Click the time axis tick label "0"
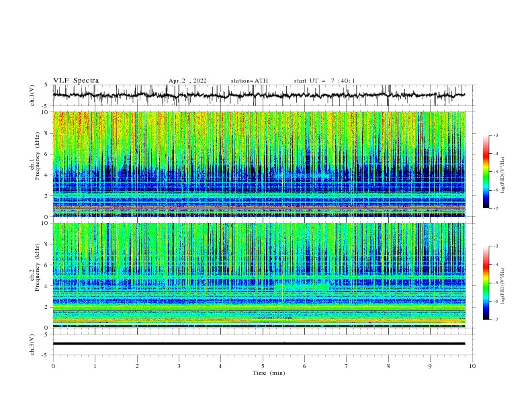 53,366
